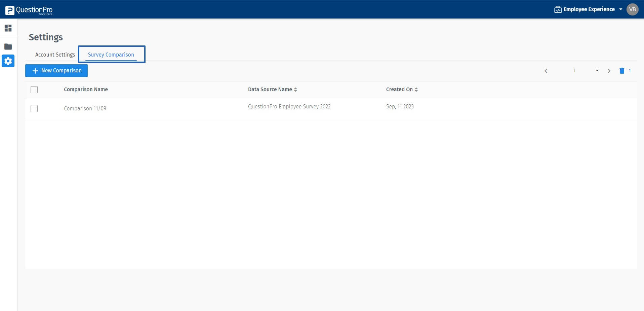Click the VB profile avatar circle
This screenshot has width=644, height=311.
pyautogui.click(x=633, y=9)
